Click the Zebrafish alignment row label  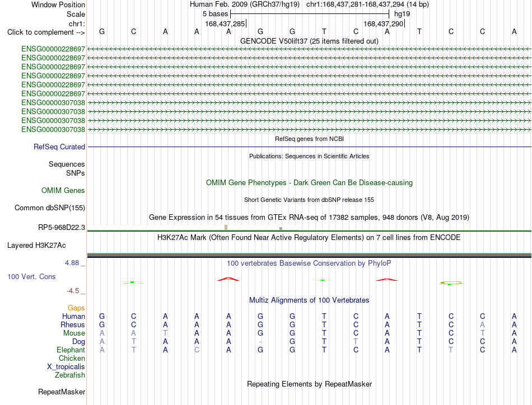click(70, 375)
